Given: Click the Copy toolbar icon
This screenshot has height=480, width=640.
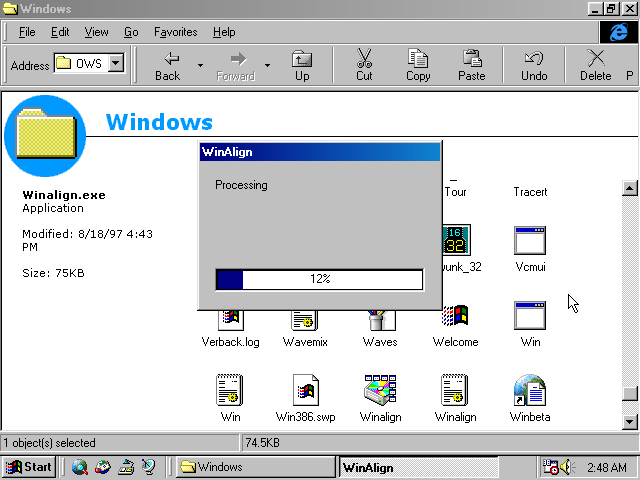Looking at the screenshot, I should (x=418, y=58).
